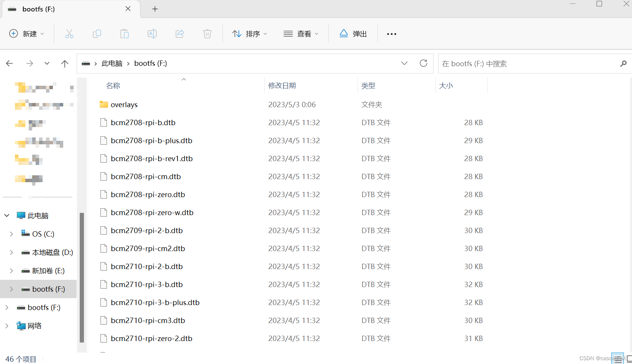Click the Copy icon in toolbar

(97, 34)
